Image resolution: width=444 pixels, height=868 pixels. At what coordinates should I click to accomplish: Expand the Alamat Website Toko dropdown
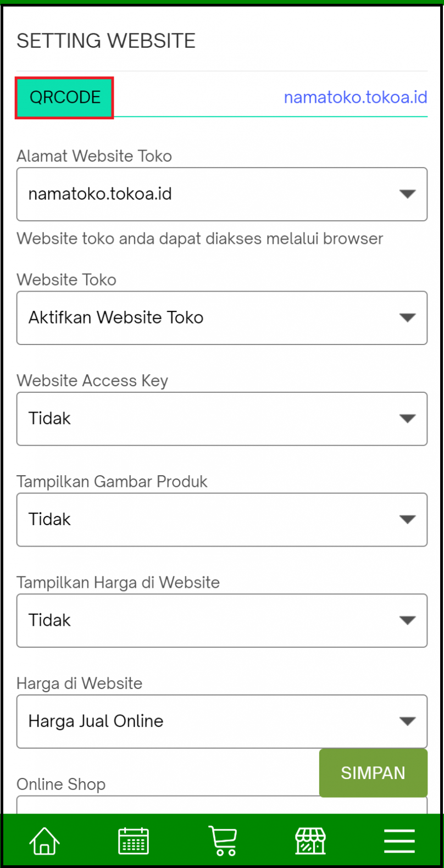pyautogui.click(x=222, y=193)
